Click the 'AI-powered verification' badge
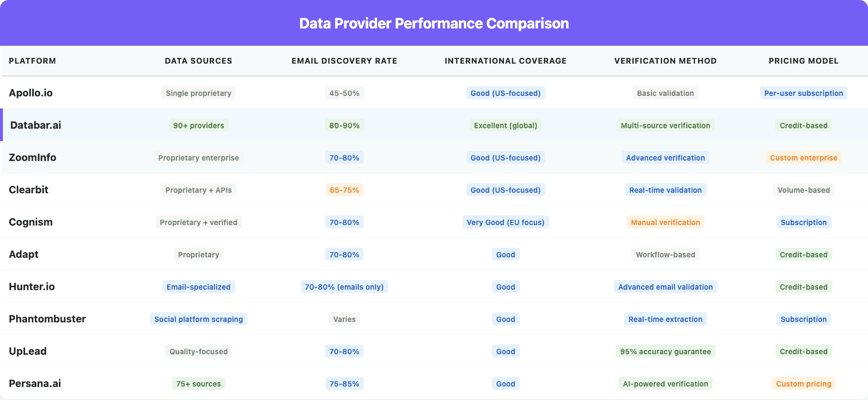Screen dimensions: 868x400 coord(665,384)
